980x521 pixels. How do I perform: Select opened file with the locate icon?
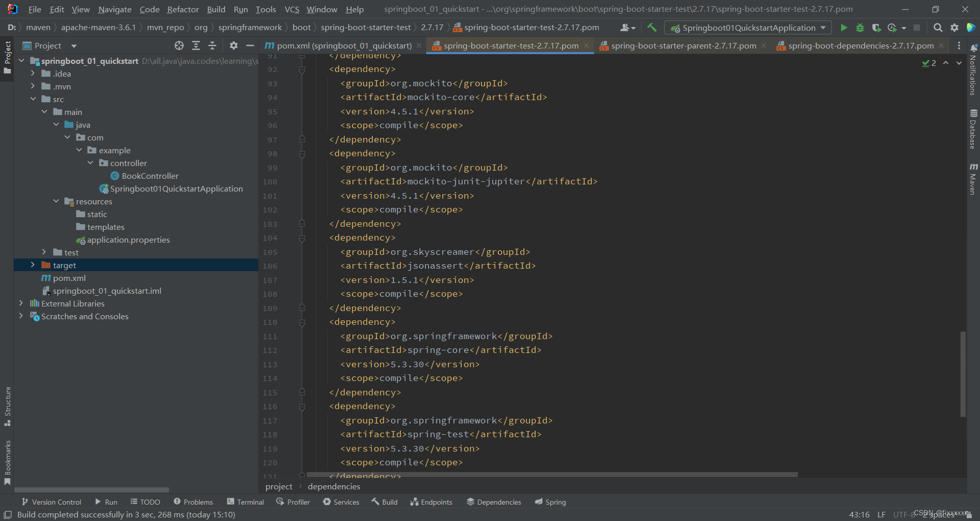(x=179, y=45)
